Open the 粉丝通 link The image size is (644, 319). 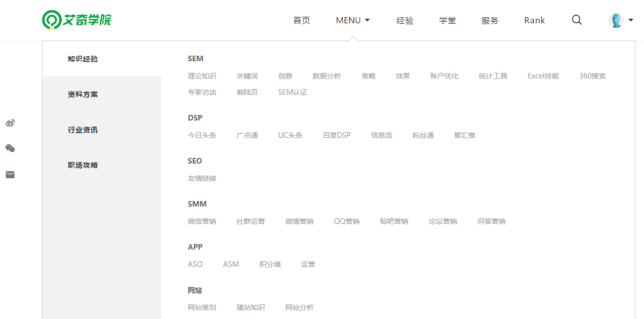coord(423,135)
